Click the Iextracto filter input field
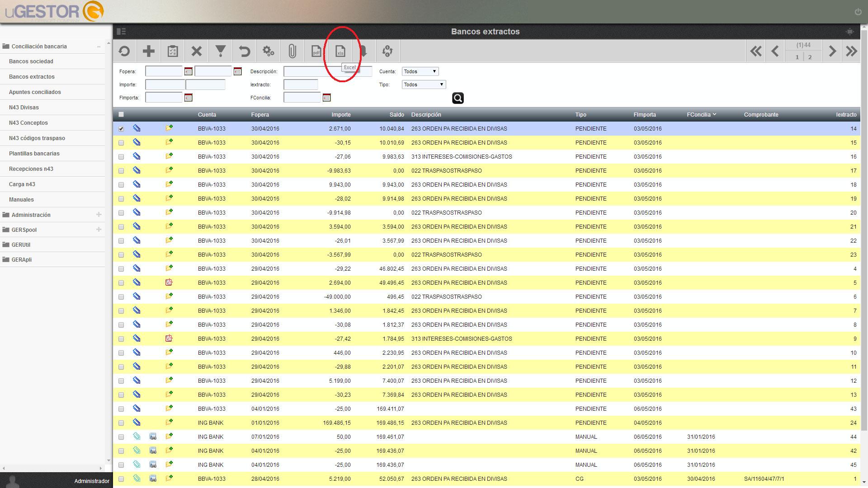Viewport: 868px width, 488px height. click(x=301, y=84)
